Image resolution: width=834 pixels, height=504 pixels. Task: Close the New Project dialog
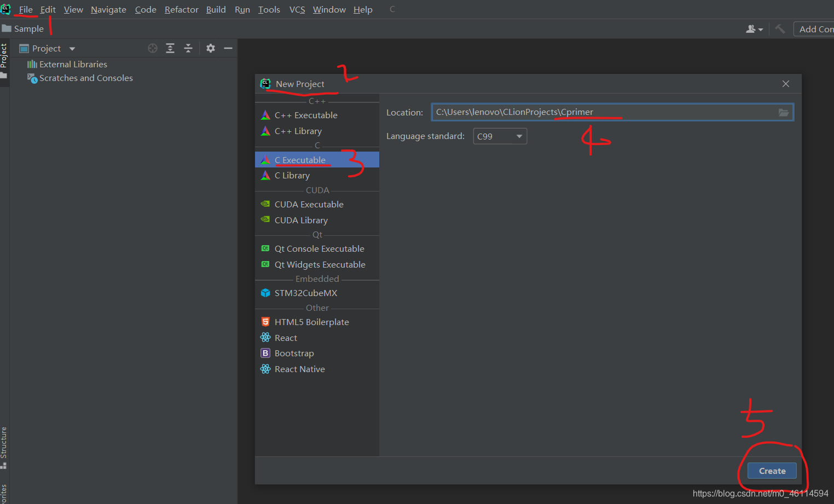(786, 84)
